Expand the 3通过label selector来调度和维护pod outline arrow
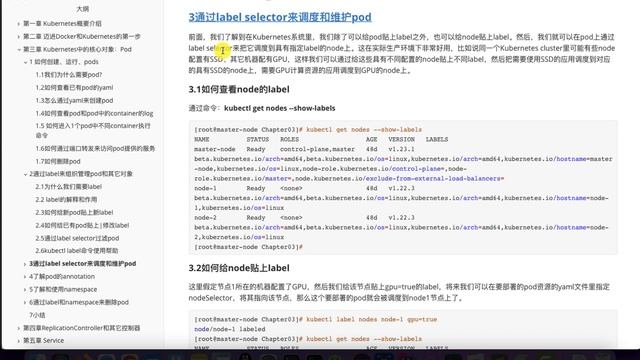The height and width of the screenshot is (360, 640). 25,264
